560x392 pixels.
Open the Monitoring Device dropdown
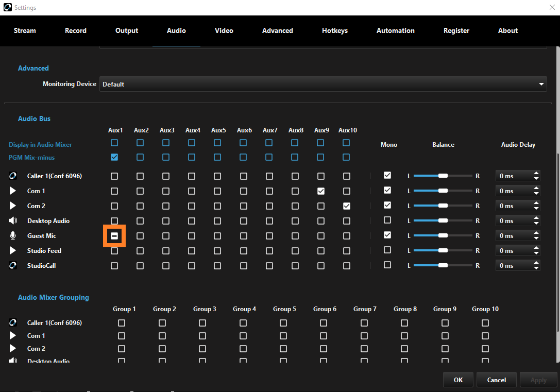pos(323,84)
